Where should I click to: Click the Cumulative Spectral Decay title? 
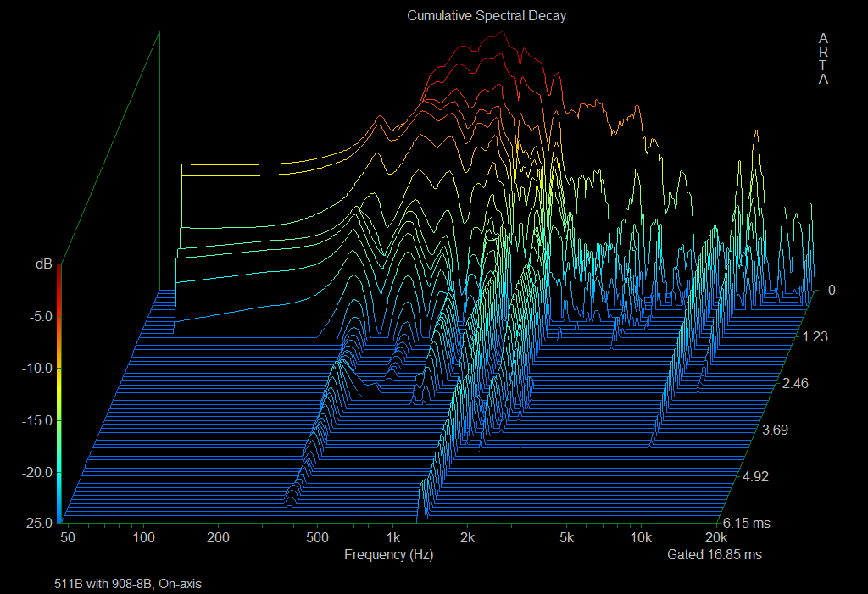click(x=486, y=15)
